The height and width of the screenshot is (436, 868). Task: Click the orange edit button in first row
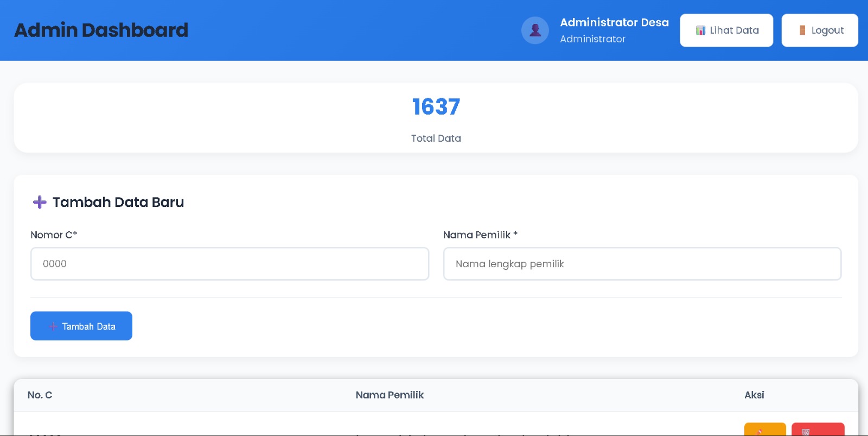765,429
